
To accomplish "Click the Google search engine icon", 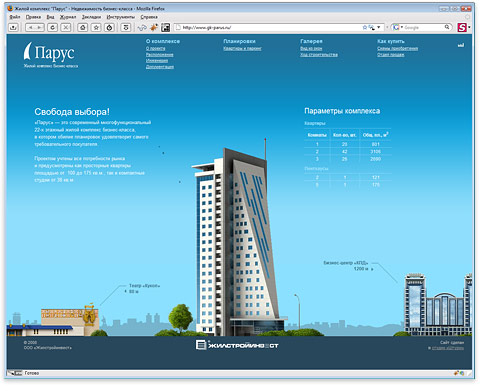I will [396, 27].
